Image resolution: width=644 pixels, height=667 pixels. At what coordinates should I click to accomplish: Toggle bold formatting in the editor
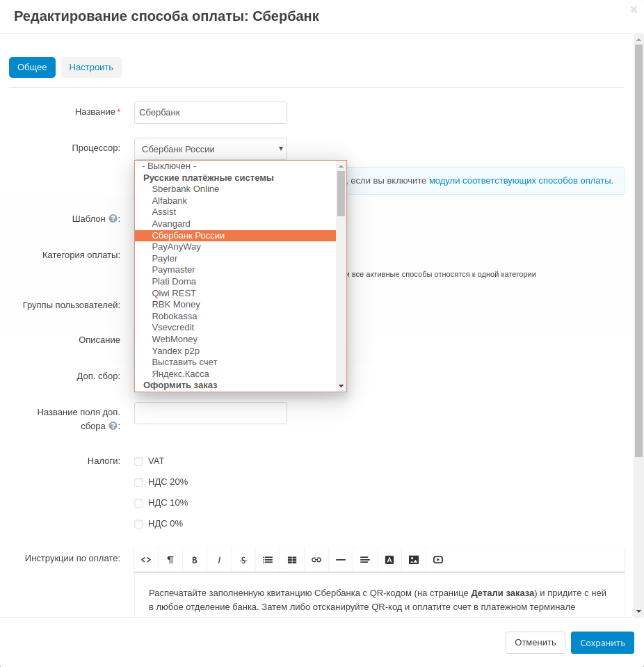(x=195, y=560)
